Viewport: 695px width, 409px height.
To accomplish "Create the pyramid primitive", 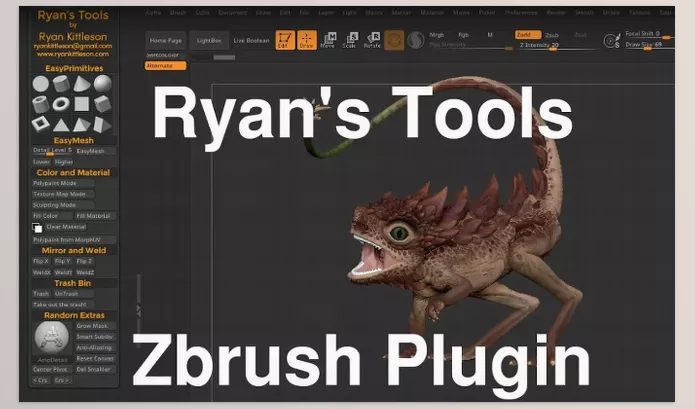I will pyautogui.click(x=82, y=125).
